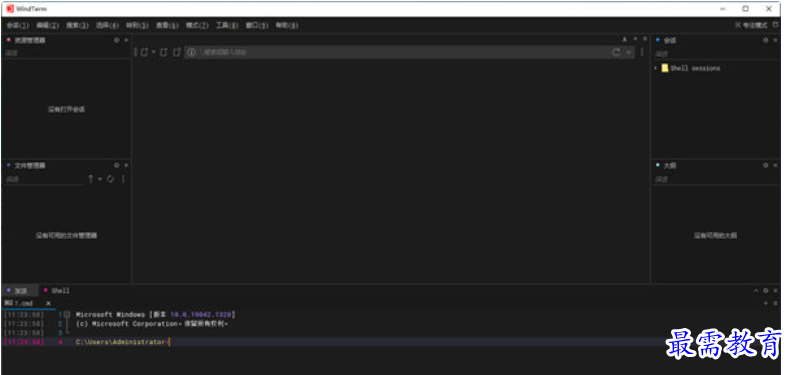Image resolution: width=790 pixels, height=375 pixels.
Task: Click the info icon beside address bar
Action: 191,52
